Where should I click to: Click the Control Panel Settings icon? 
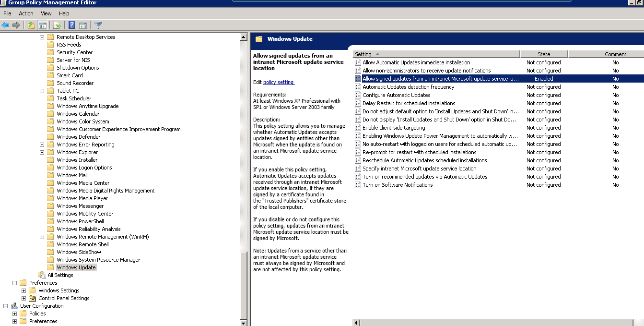pos(33,298)
